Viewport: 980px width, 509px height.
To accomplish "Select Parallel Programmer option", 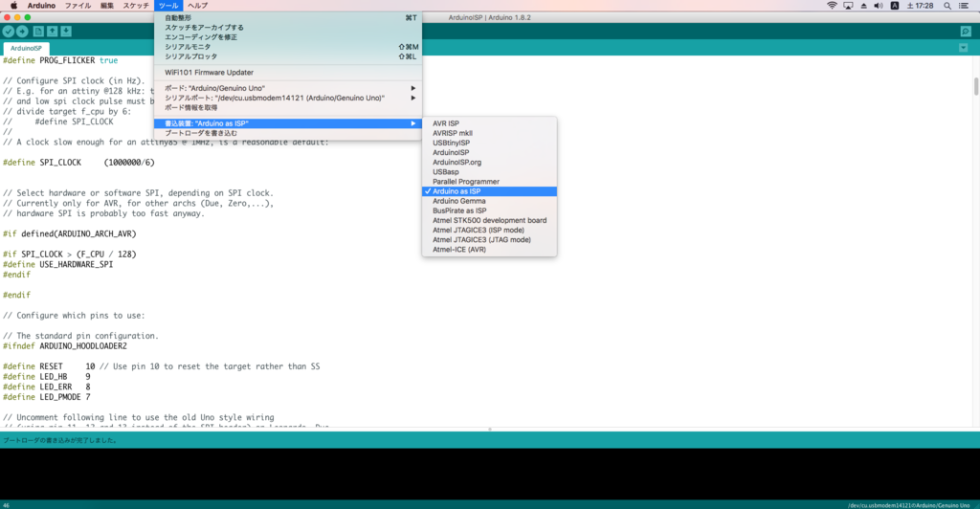I will (x=489, y=182).
